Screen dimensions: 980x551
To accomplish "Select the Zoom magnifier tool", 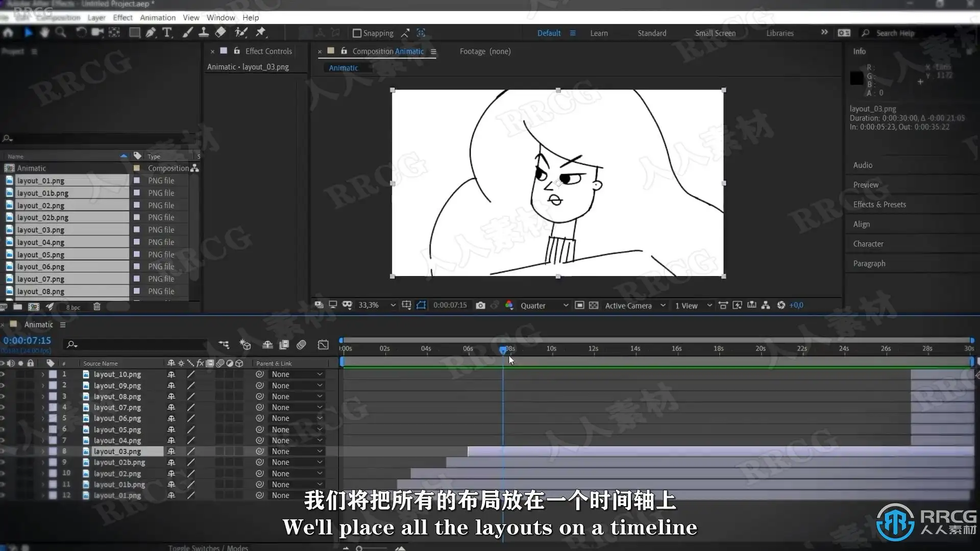I will (61, 33).
